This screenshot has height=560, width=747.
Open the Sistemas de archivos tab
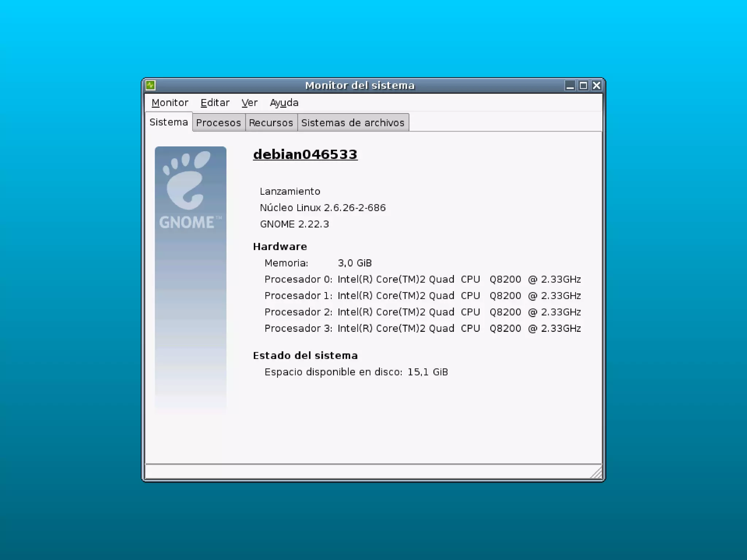click(353, 122)
